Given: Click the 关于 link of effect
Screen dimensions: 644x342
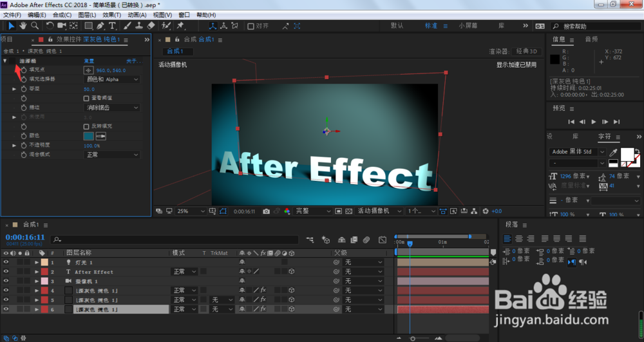Looking at the screenshot, I should click(133, 61).
